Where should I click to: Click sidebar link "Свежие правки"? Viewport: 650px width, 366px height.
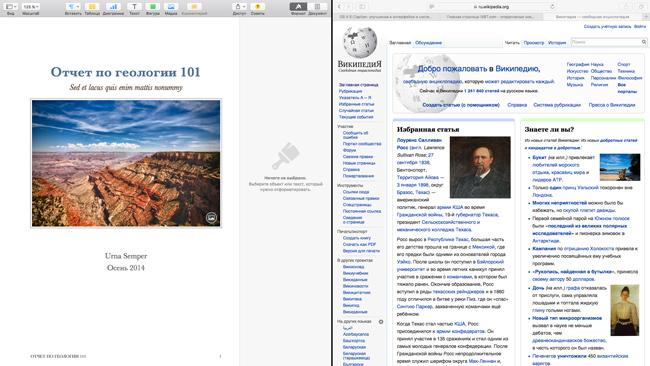pyautogui.click(x=358, y=157)
